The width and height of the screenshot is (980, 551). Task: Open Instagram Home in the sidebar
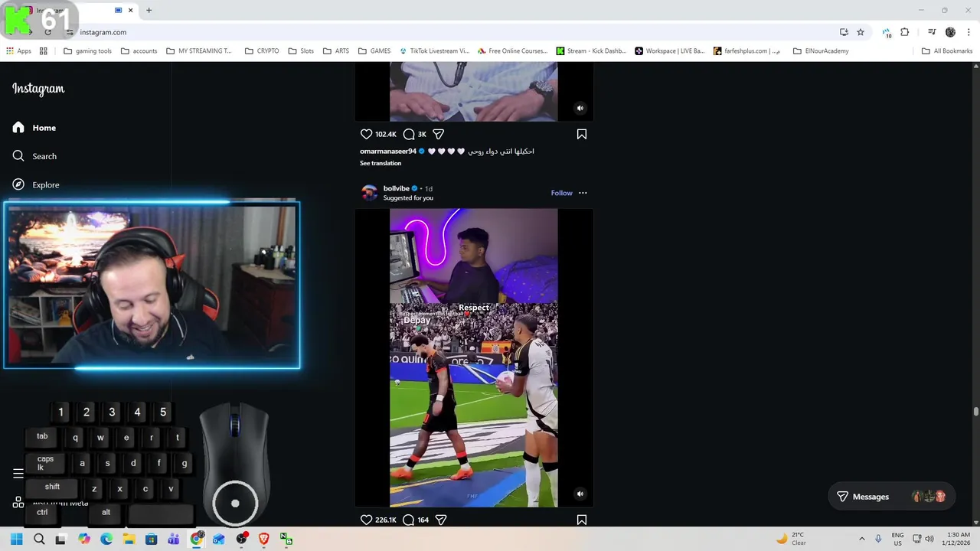pyautogui.click(x=34, y=128)
